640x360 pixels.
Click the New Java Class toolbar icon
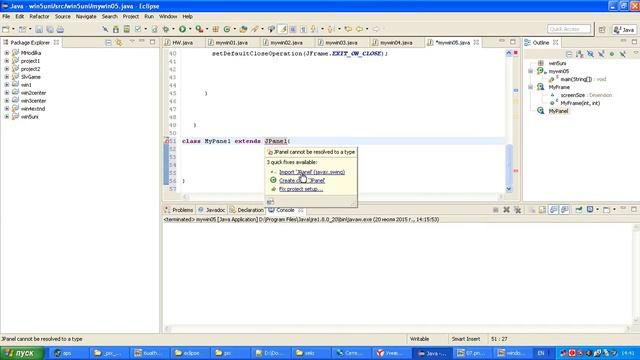(227, 29)
